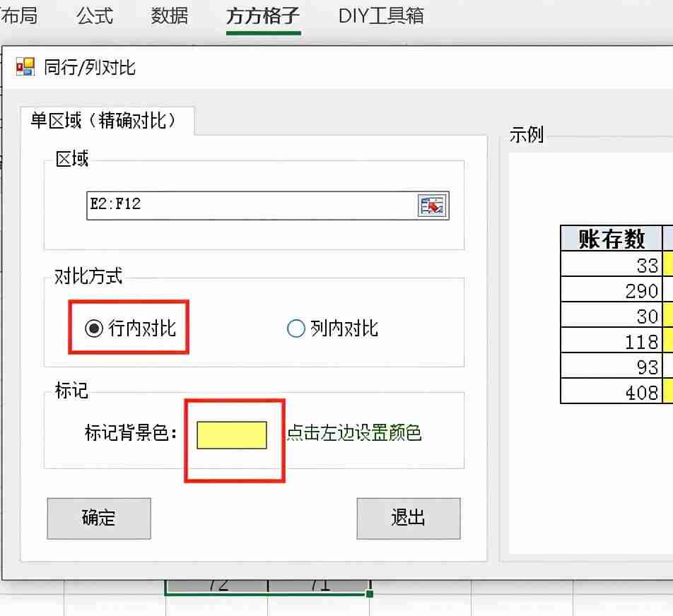Open the DIY工具箱 ribbon tab
The width and height of the screenshot is (673, 616).
(381, 16)
